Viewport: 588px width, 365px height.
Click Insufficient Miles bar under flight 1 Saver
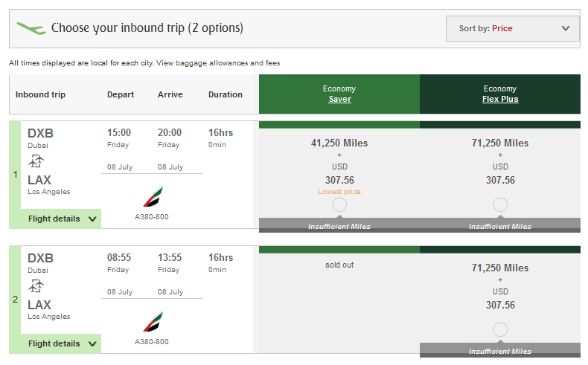pyautogui.click(x=339, y=226)
